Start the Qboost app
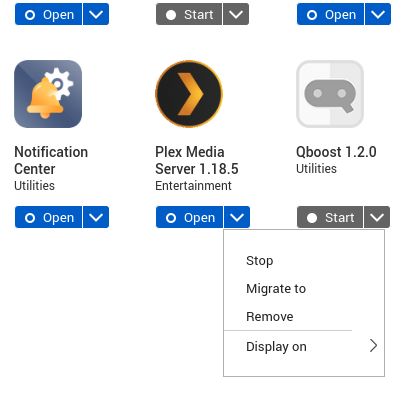This screenshot has height=414, width=406. [330, 217]
